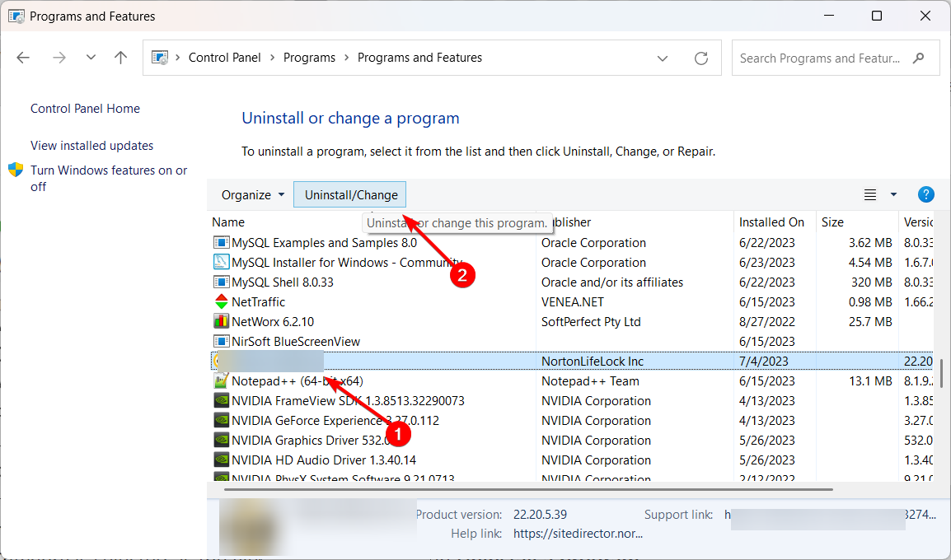Click the vertical scrollbar of program list
The image size is (951, 560).
pos(941,373)
